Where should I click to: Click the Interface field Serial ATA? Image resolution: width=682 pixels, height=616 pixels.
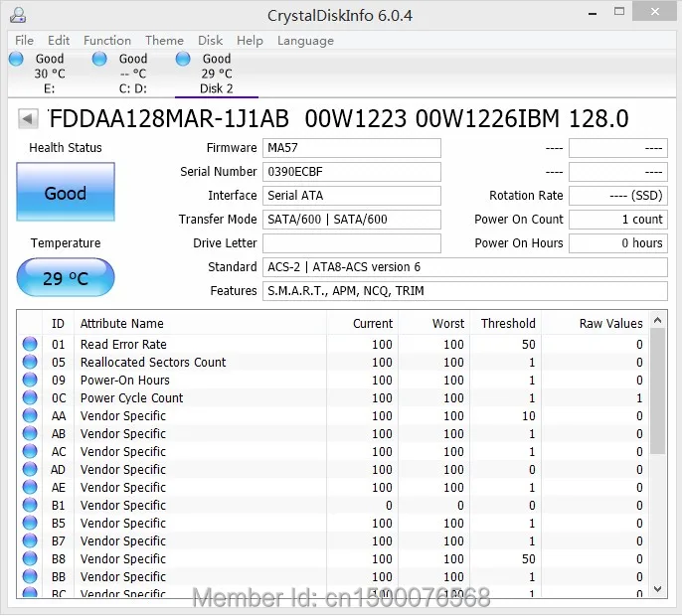352,196
